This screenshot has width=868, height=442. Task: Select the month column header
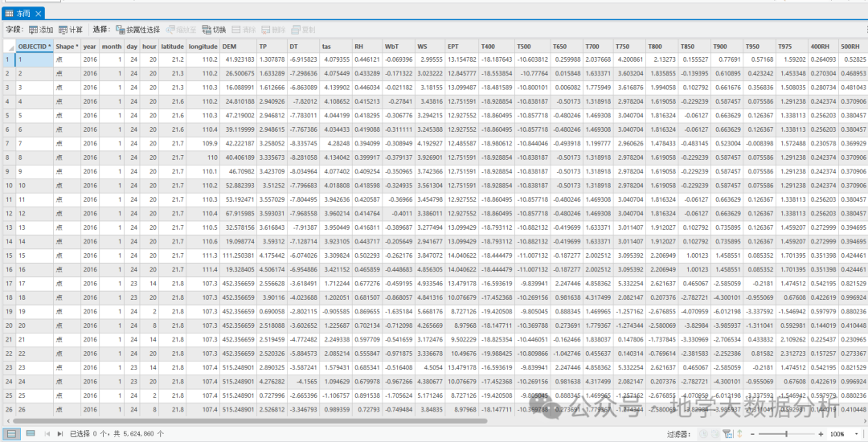coord(112,47)
